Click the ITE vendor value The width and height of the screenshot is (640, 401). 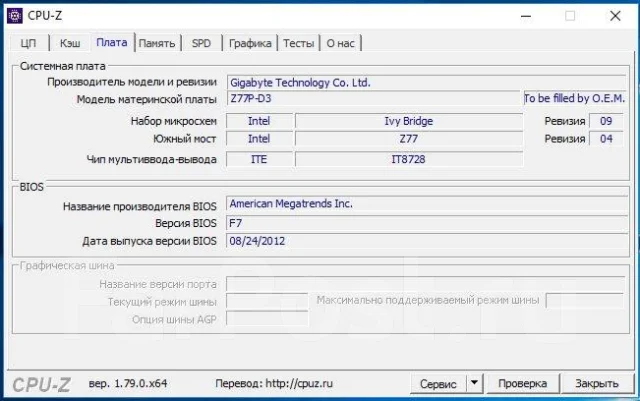tap(259, 159)
